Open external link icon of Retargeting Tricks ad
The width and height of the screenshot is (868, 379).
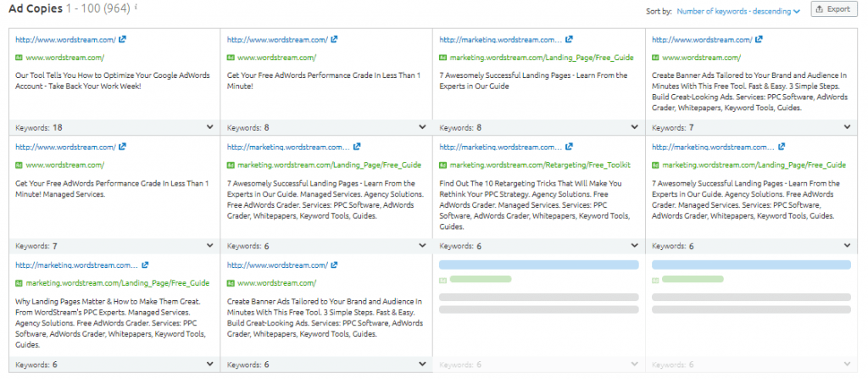(x=569, y=147)
